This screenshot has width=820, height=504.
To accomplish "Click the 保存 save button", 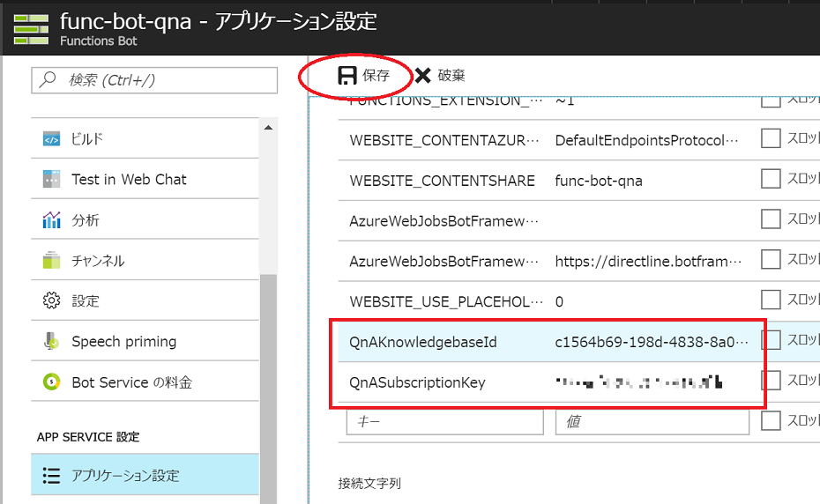I will pos(364,75).
